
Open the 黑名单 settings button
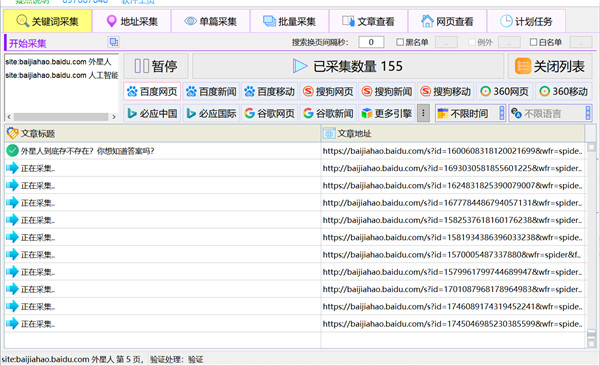coord(446,42)
